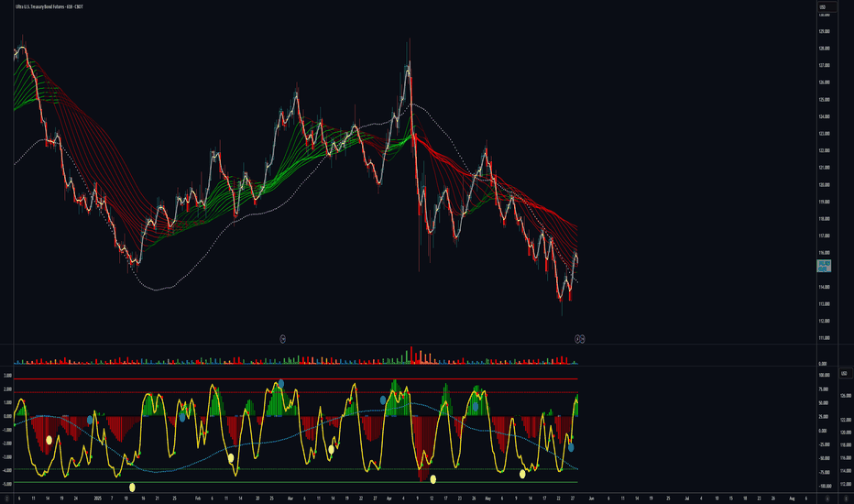Click the May label on the time axis
The height and width of the screenshot is (504, 854).
(488, 498)
